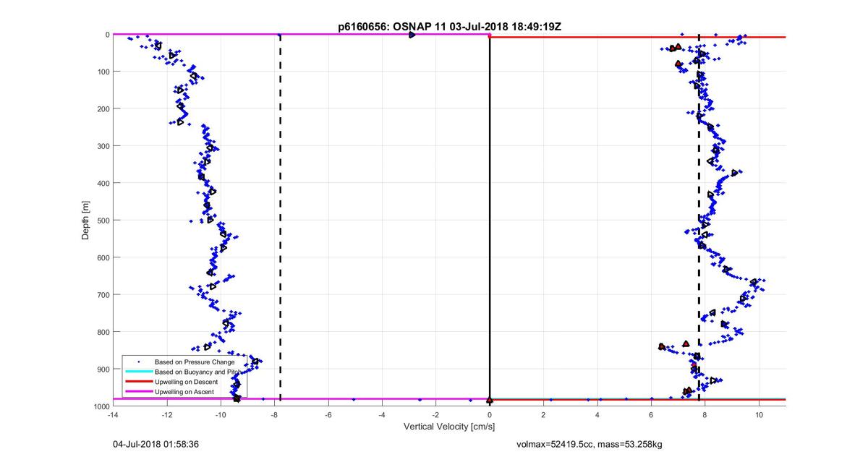The width and height of the screenshot is (868, 457).
Task: Click depth tick label 1000
Action: [x=101, y=406]
